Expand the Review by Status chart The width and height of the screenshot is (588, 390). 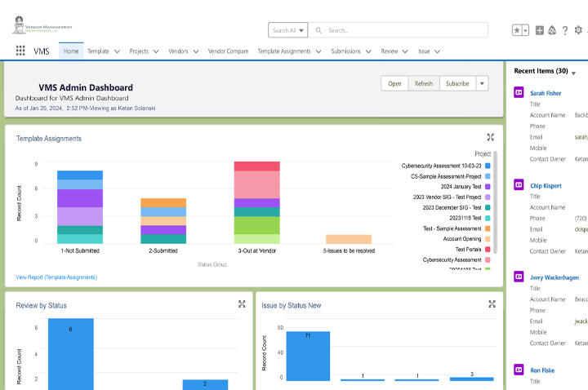pos(242,304)
